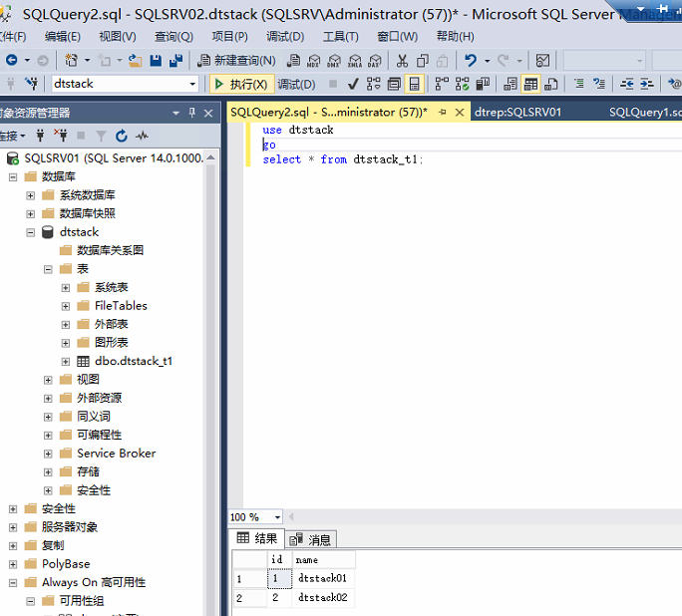Viewport: 682px width, 616px height.
Task: Click the database engine query icon
Action: tap(293, 61)
